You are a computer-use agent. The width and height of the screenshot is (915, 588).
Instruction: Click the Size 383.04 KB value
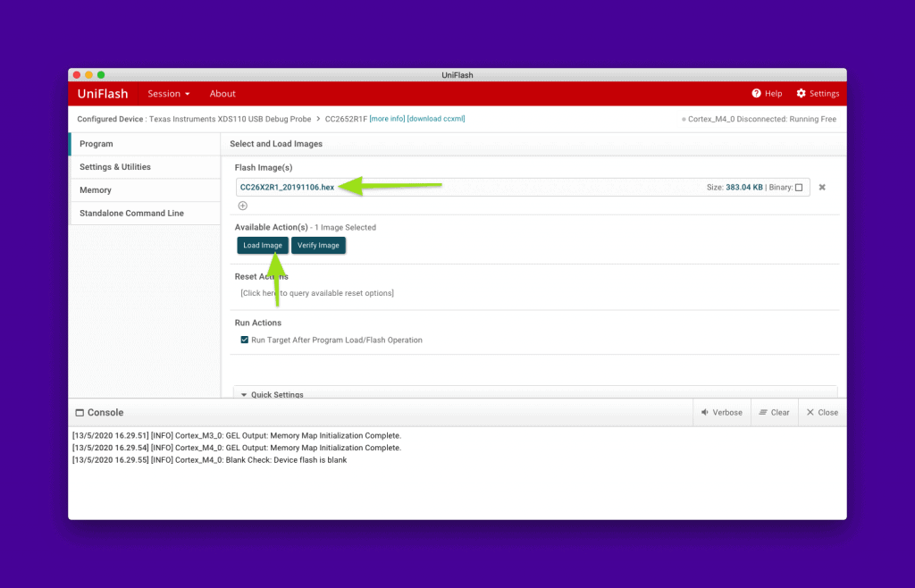click(744, 188)
